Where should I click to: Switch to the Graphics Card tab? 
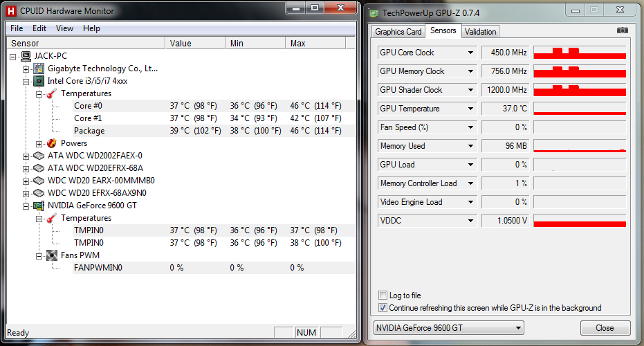tap(398, 32)
